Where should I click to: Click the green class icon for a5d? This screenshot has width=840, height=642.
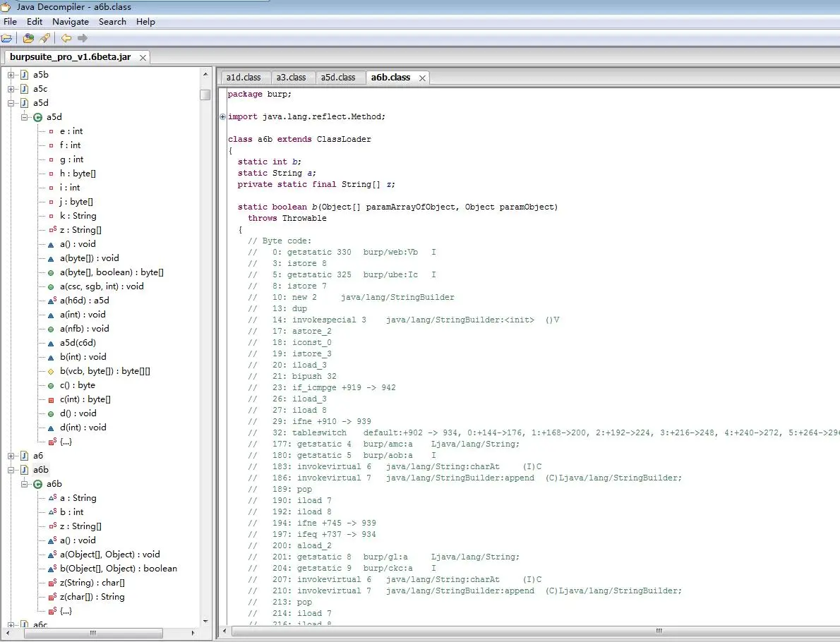coord(38,117)
